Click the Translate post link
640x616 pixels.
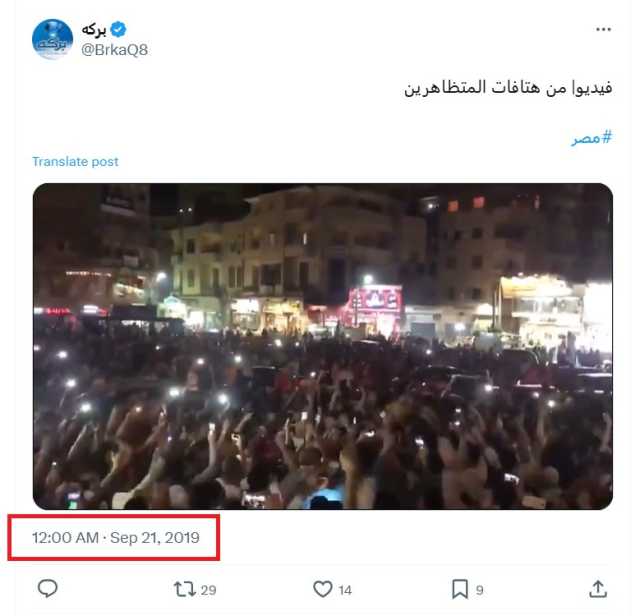tap(76, 162)
